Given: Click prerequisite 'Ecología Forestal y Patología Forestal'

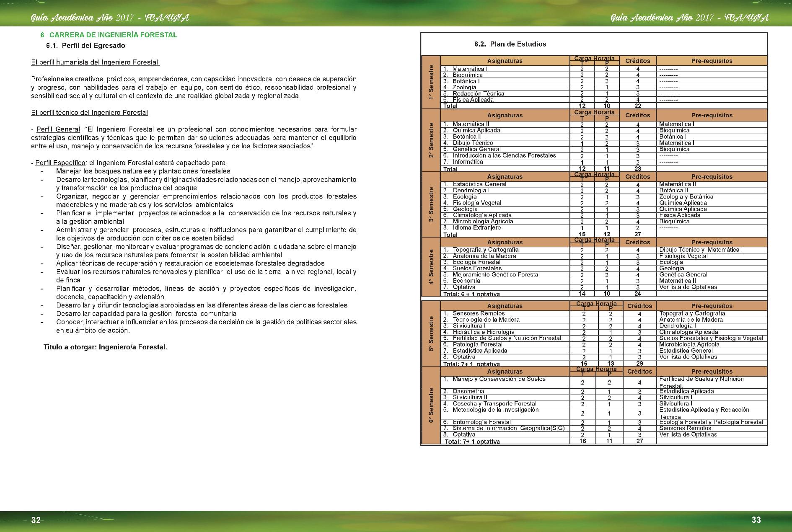Looking at the screenshot, I should click(x=711, y=422).
